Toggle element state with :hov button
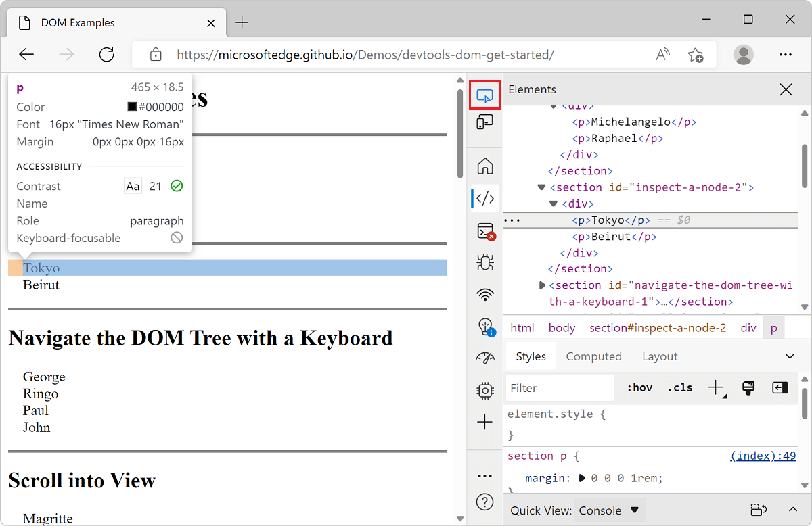This screenshot has width=812, height=526. point(638,387)
